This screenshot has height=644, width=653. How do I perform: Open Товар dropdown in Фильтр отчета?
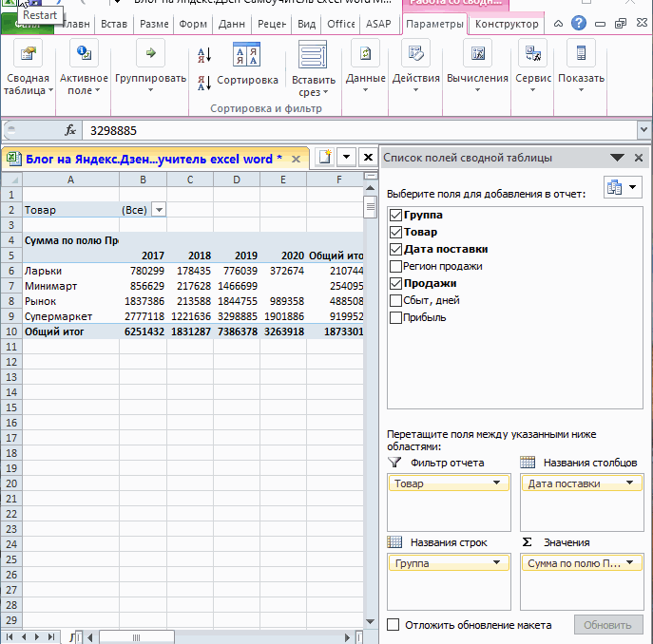coord(496,483)
